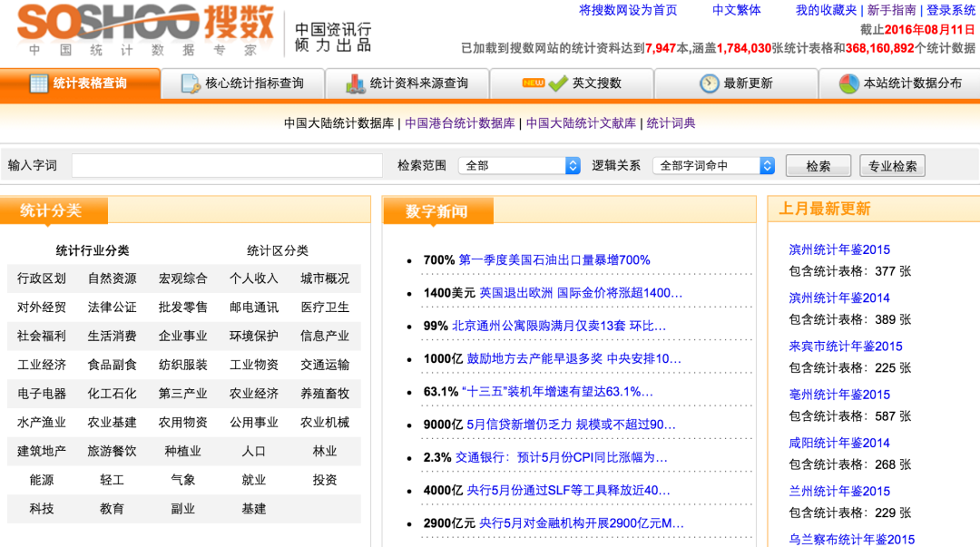The width and height of the screenshot is (980, 547).
Task: Open the 能源 category
Action: coord(41,480)
